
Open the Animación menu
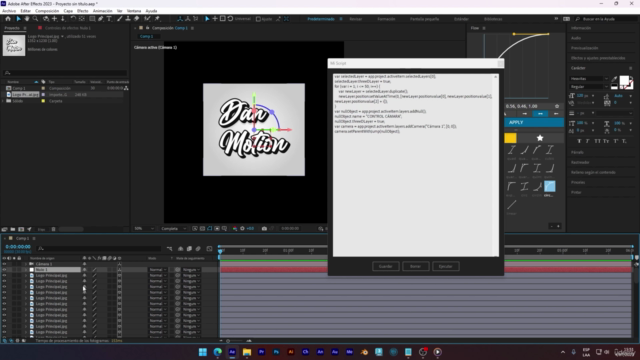[x=102, y=11]
